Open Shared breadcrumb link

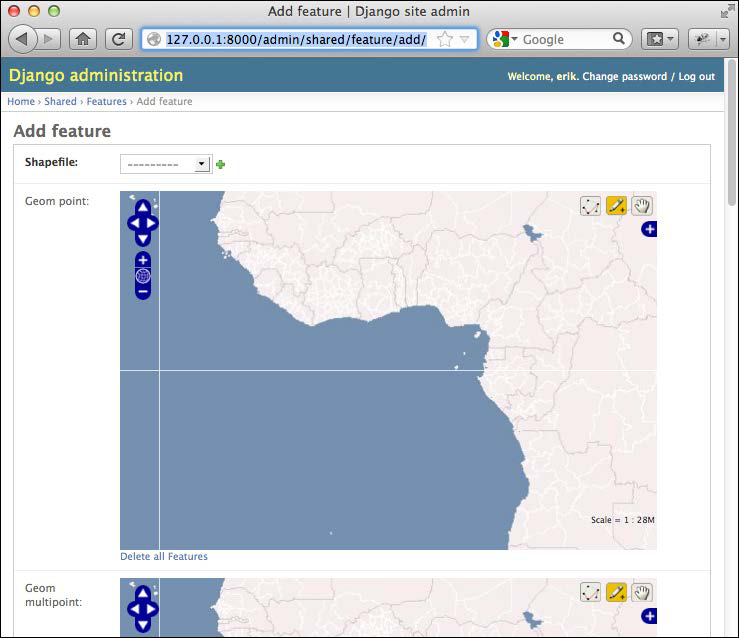(60, 101)
